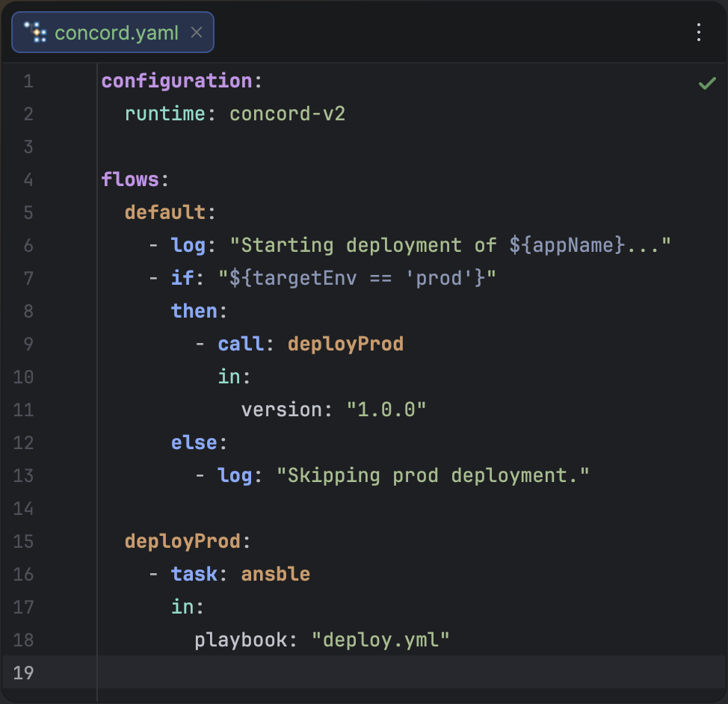
Task: Click the 'concord-v2' runtime value
Action: pos(287,114)
